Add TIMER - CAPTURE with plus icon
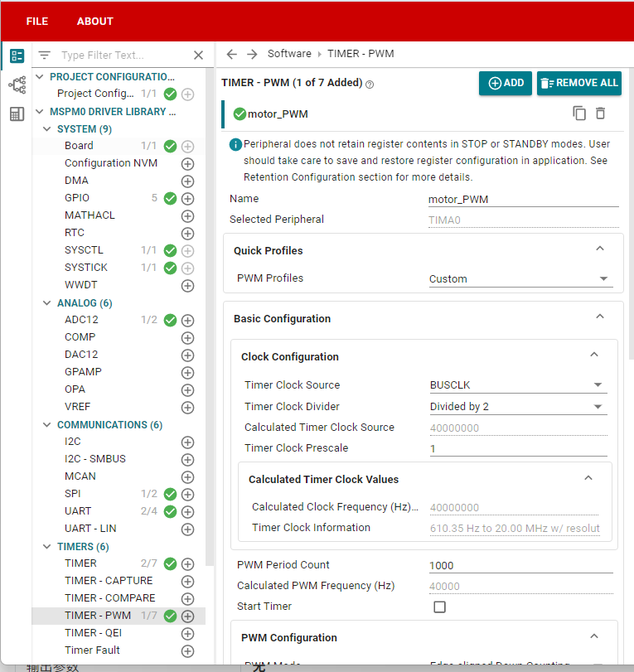This screenshot has width=634, height=672. (187, 582)
